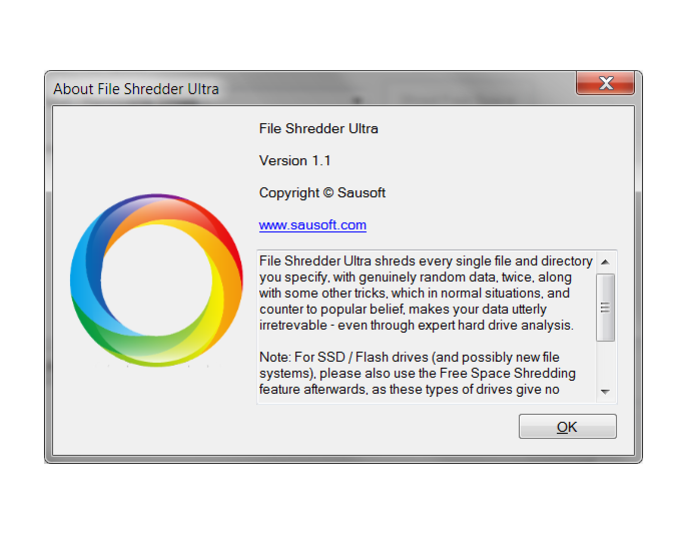Viewport: 687px width, 535px height.
Task: Click the Version 1.1 label
Action: (295, 160)
